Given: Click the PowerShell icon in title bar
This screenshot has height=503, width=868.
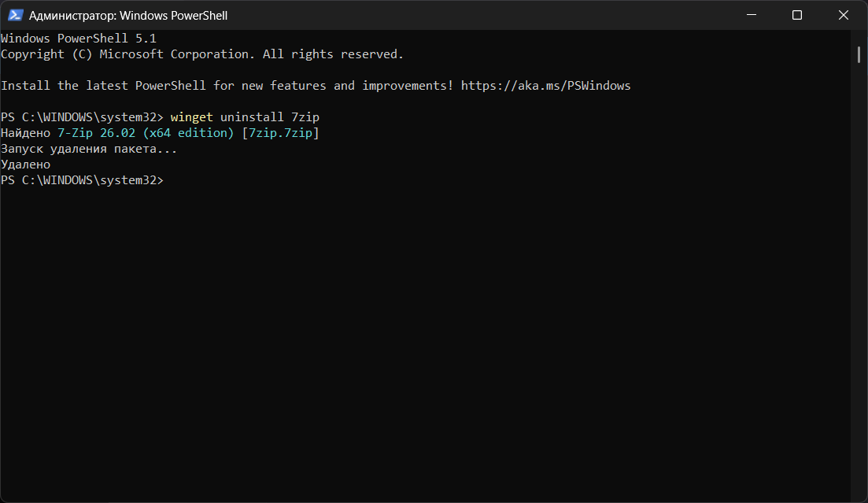Looking at the screenshot, I should pos(15,15).
